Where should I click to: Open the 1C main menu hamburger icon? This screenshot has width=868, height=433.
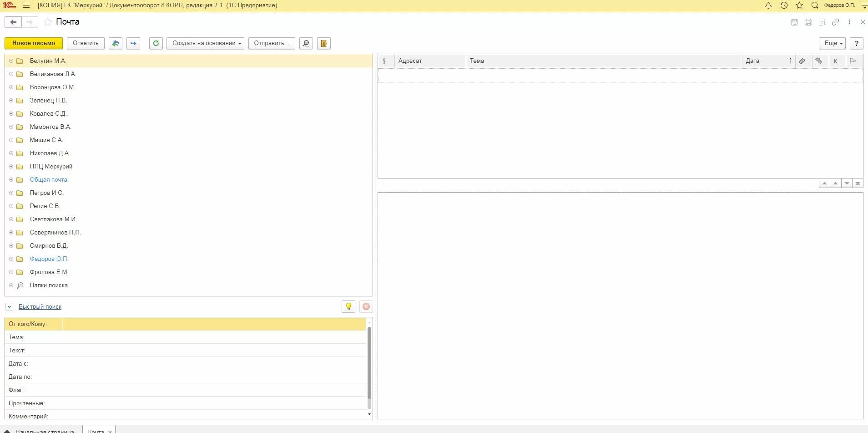(x=26, y=5)
